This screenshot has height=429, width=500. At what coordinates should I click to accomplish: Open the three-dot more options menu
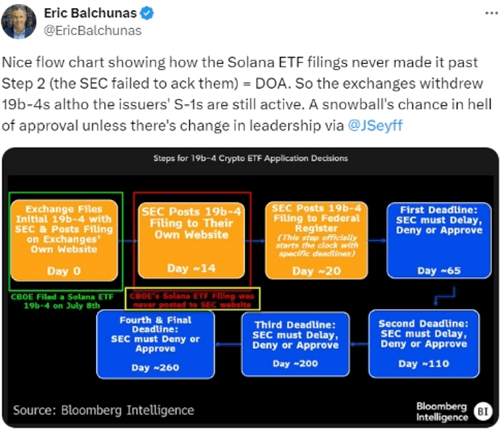(x=491, y=13)
